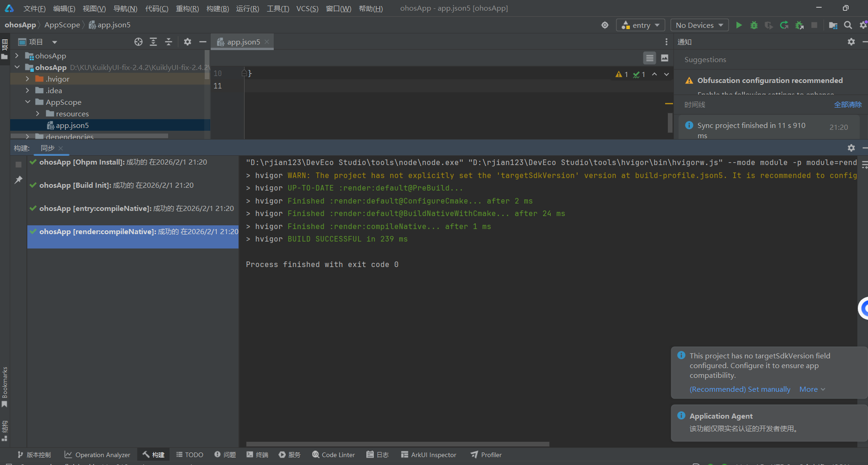Open the 版本控制 tool window
The image size is (868, 465).
(x=34, y=455)
